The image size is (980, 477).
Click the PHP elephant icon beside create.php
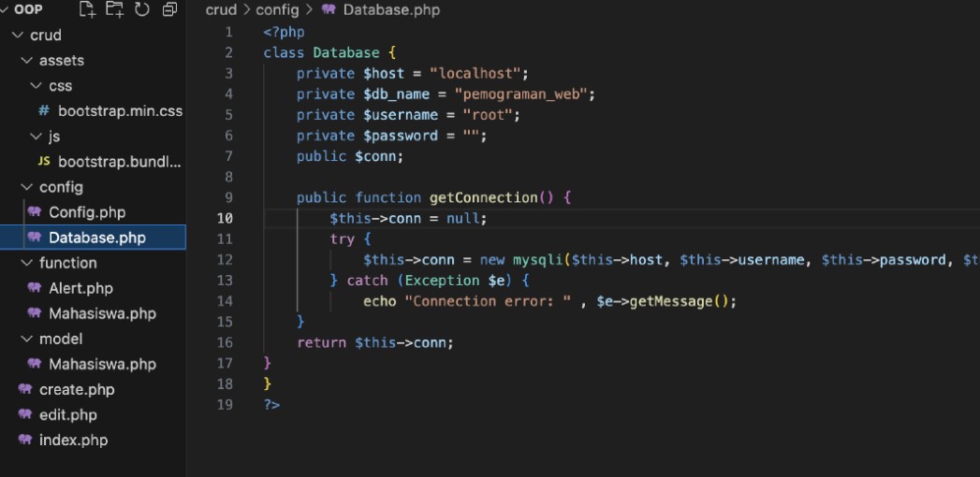pos(25,390)
